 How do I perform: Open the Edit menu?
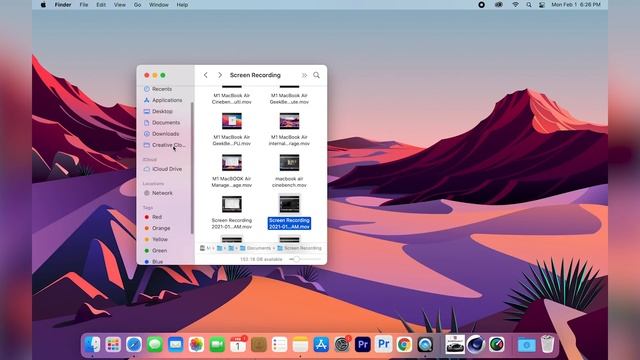tap(101, 5)
